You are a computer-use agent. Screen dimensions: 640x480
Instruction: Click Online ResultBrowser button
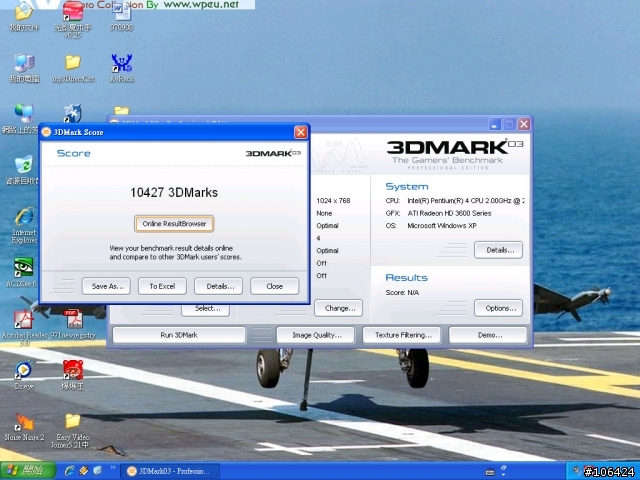click(x=174, y=224)
